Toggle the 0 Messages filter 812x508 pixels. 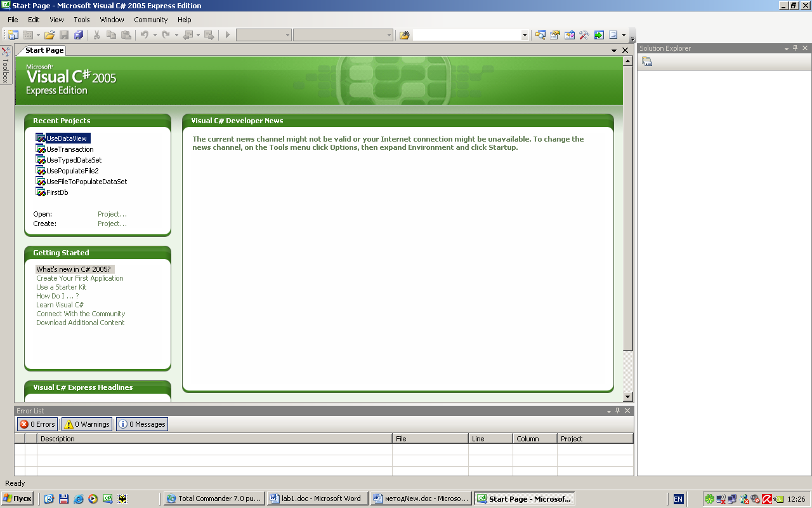click(x=142, y=424)
